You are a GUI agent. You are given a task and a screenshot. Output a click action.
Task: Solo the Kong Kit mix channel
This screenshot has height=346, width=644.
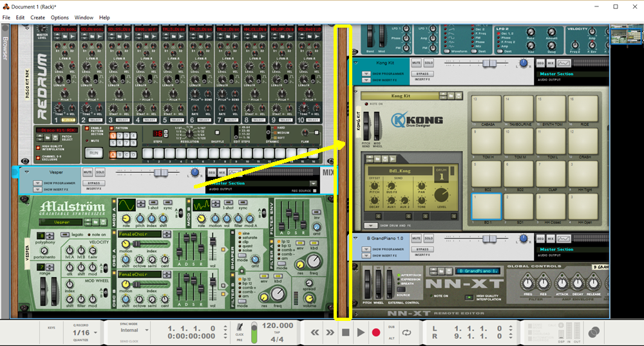(x=429, y=63)
